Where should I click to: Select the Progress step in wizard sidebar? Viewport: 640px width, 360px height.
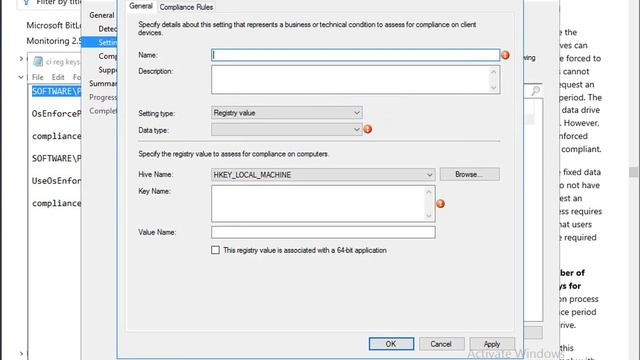(103, 97)
